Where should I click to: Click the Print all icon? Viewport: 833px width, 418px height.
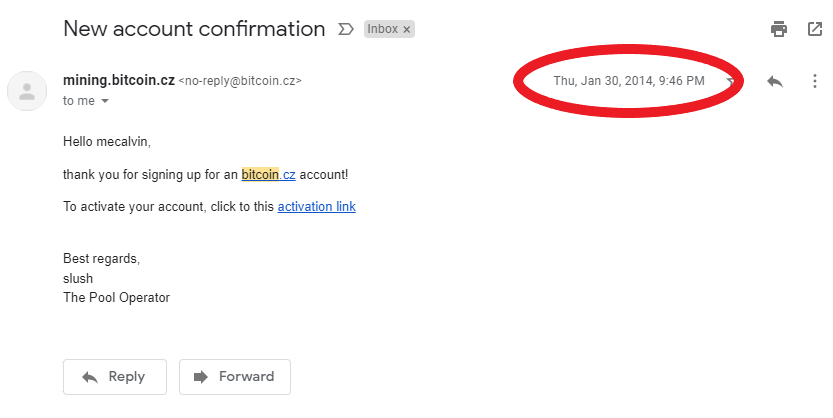(779, 29)
